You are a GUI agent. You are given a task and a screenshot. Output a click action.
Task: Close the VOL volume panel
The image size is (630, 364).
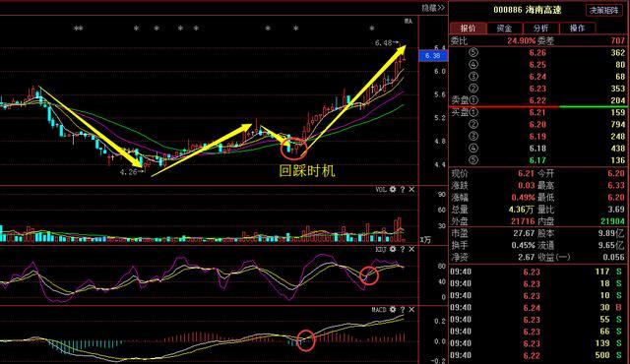[411, 190]
